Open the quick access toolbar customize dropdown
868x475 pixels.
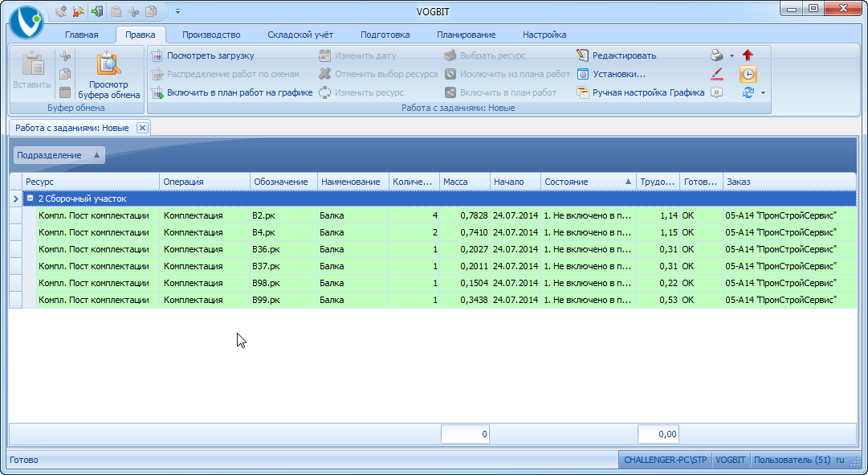[x=177, y=11]
